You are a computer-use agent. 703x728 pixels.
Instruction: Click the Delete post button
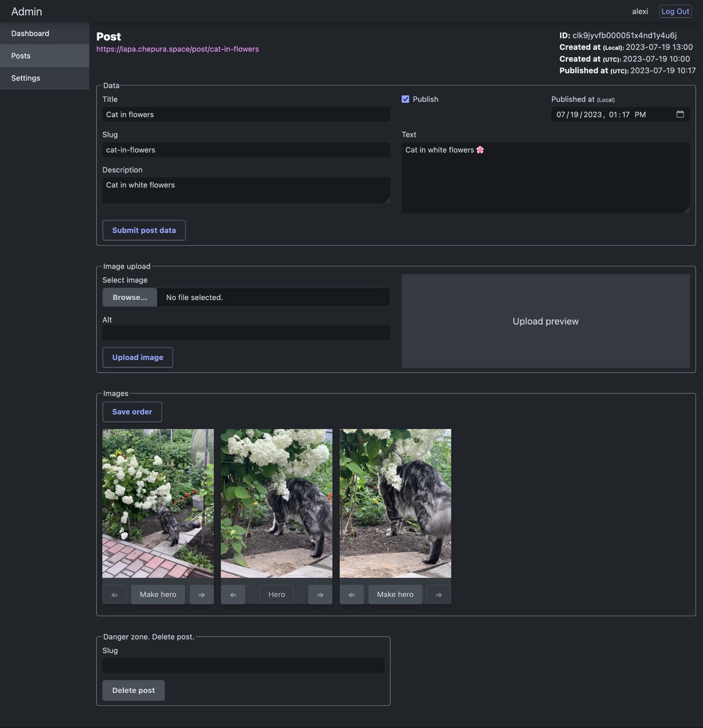pos(133,690)
